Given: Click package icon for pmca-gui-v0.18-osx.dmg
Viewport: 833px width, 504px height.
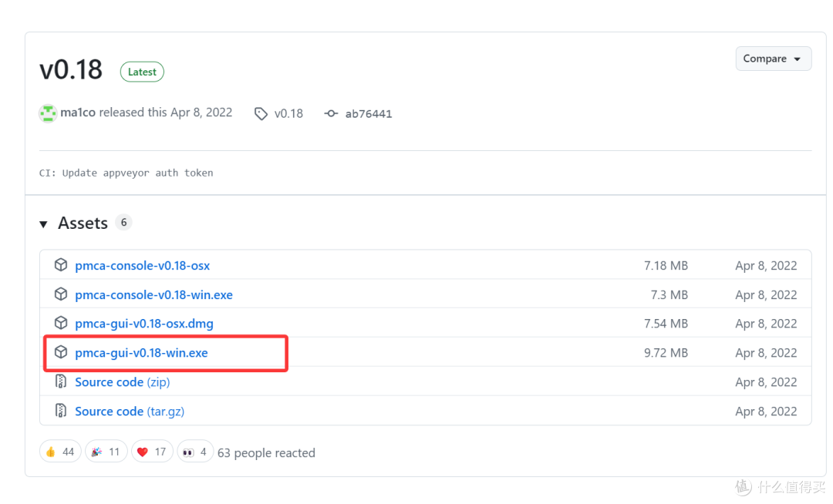Looking at the screenshot, I should click(61, 323).
